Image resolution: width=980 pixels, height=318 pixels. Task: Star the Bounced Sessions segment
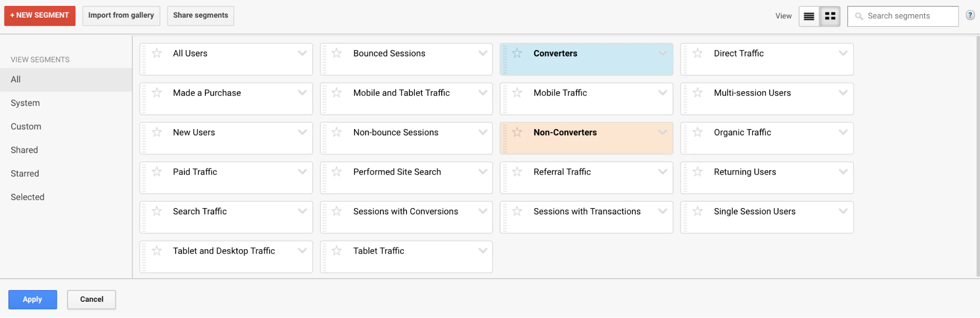[337, 53]
